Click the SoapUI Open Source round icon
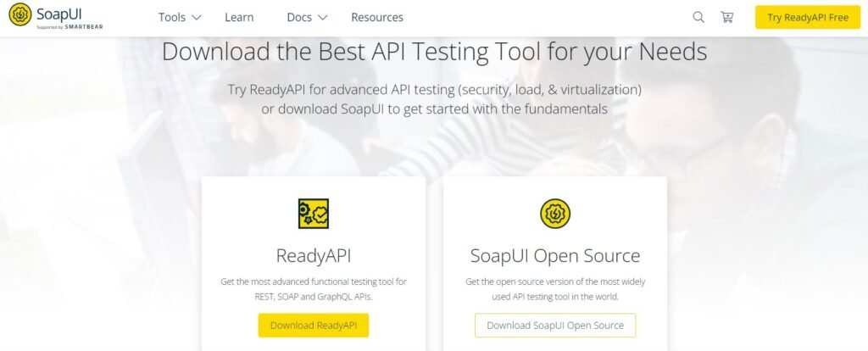The image size is (868, 351). pos(555,214)
